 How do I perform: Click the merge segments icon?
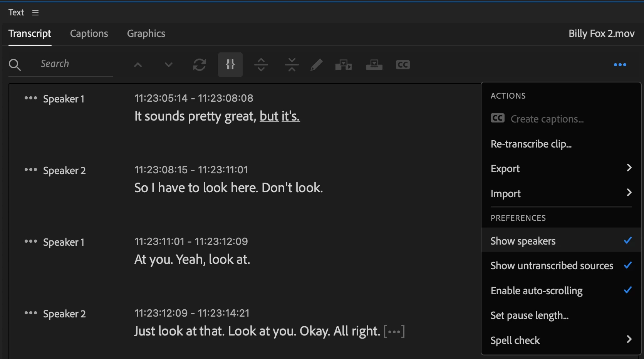click(292, 65)
